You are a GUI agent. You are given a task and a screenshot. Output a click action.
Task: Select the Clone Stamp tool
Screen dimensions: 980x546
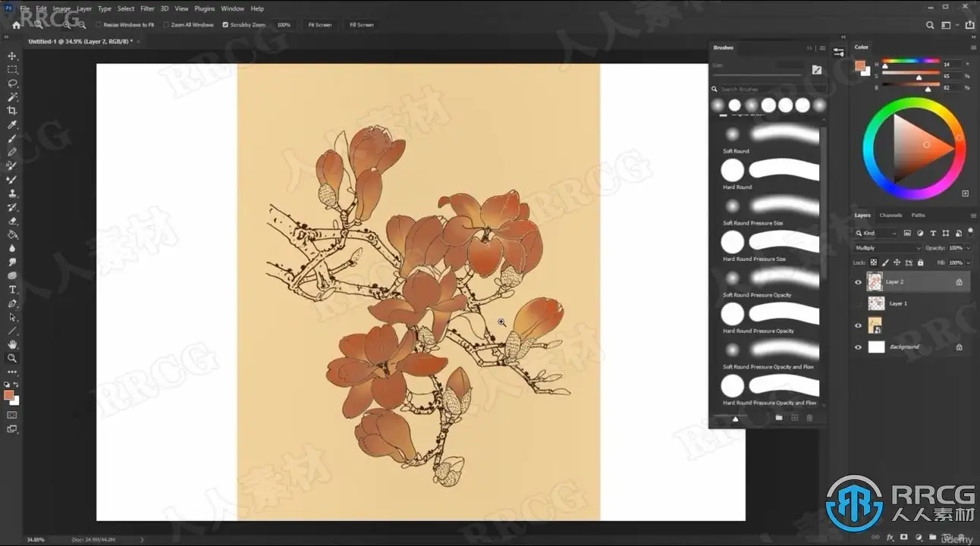12,193
